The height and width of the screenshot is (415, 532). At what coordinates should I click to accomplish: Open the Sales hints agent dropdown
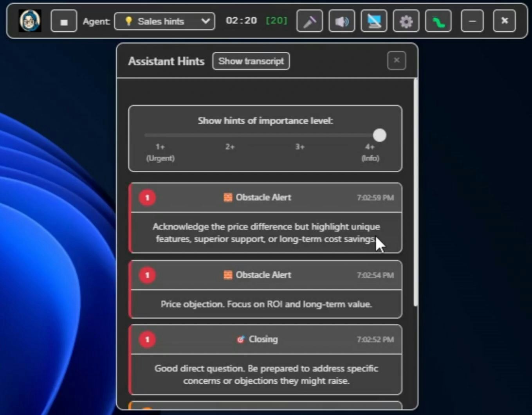(164, 21)
